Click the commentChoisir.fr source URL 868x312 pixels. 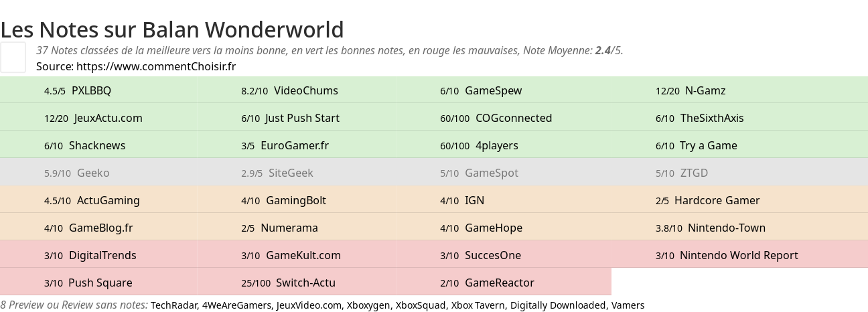click(x=156, y=66)
